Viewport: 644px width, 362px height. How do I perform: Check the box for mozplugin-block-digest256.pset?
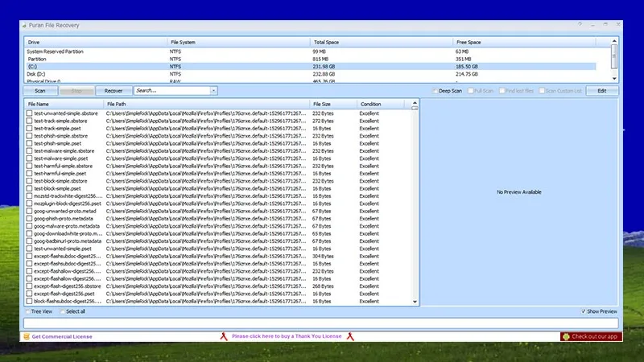tap(29, 204)
